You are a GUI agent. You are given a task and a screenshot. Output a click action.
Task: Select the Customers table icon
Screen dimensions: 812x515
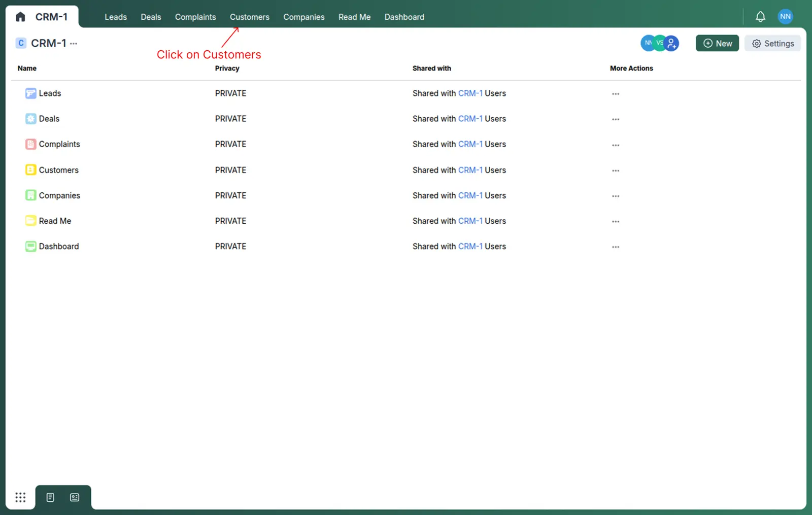click(30, 170)
